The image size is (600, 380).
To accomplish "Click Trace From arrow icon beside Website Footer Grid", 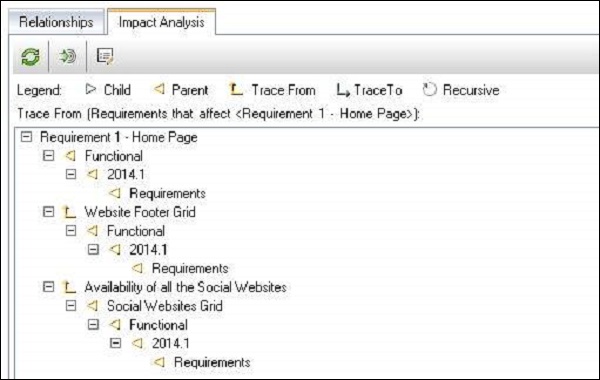I will (69, 212).
